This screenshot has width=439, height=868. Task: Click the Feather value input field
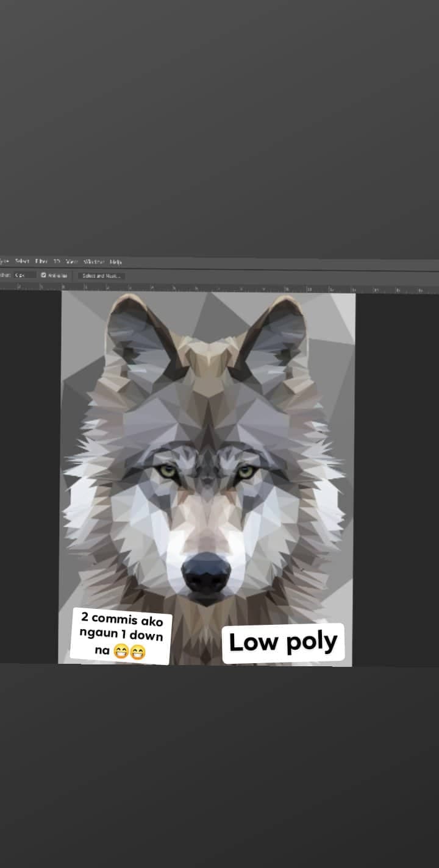coord(24,276)
